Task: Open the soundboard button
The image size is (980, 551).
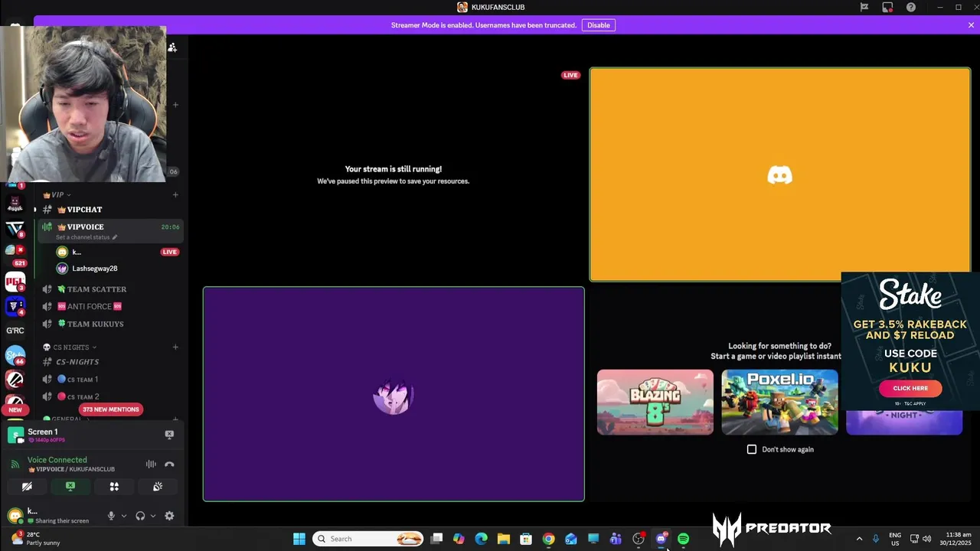Action: pyautogui.click(x=158, y=487)
